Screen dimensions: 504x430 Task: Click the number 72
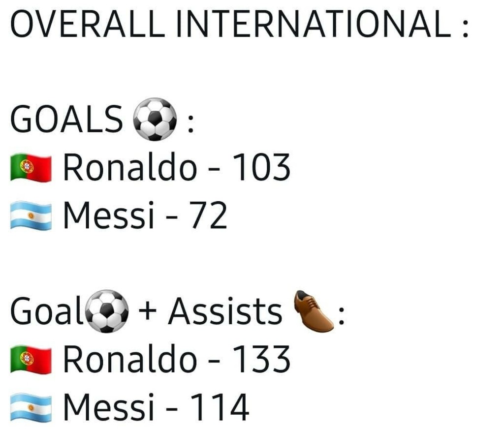(x=209, y=215)
